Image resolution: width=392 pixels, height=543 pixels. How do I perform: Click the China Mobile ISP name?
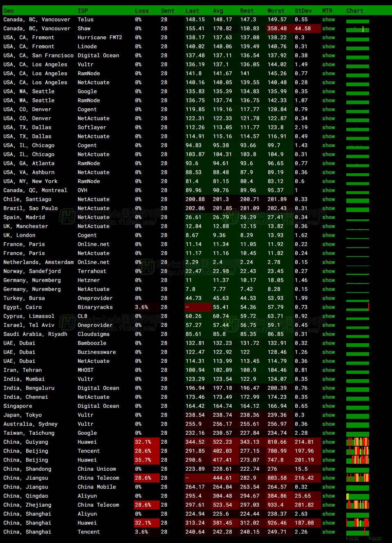coord(97,487)
